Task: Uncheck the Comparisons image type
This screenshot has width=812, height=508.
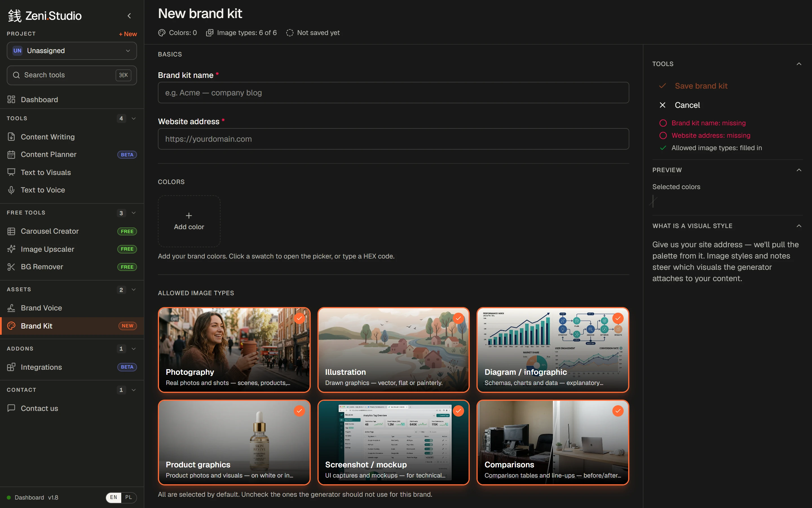Action: (x=618, y=411)
